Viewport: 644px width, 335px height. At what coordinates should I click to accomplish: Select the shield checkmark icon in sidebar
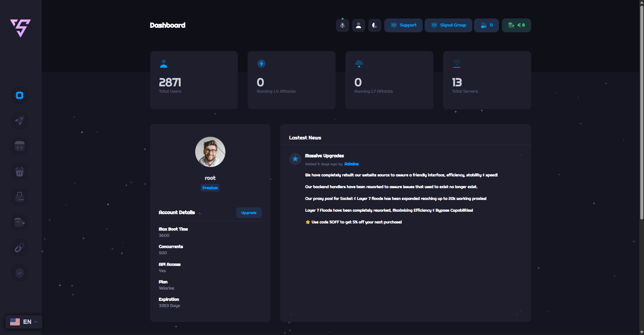click(19, 273)
